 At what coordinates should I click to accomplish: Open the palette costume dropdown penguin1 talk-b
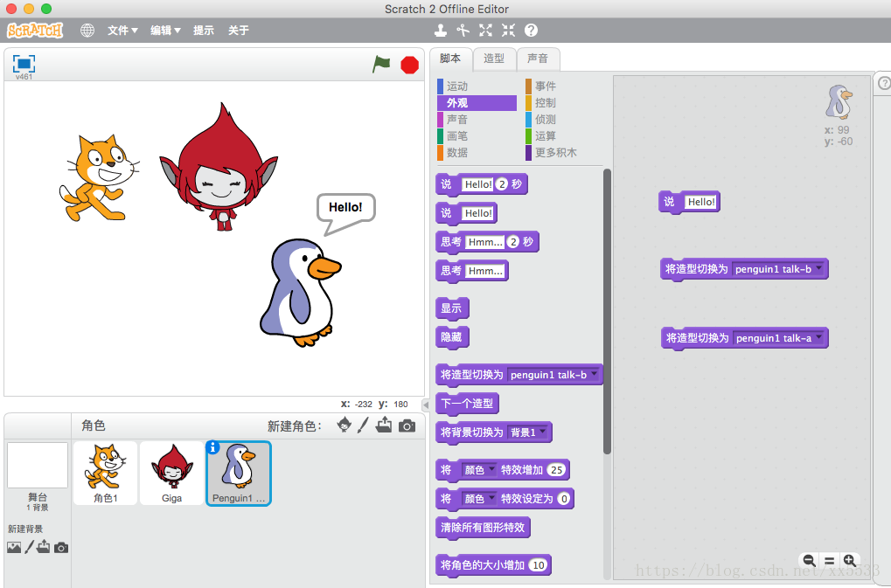pos(553,375)
